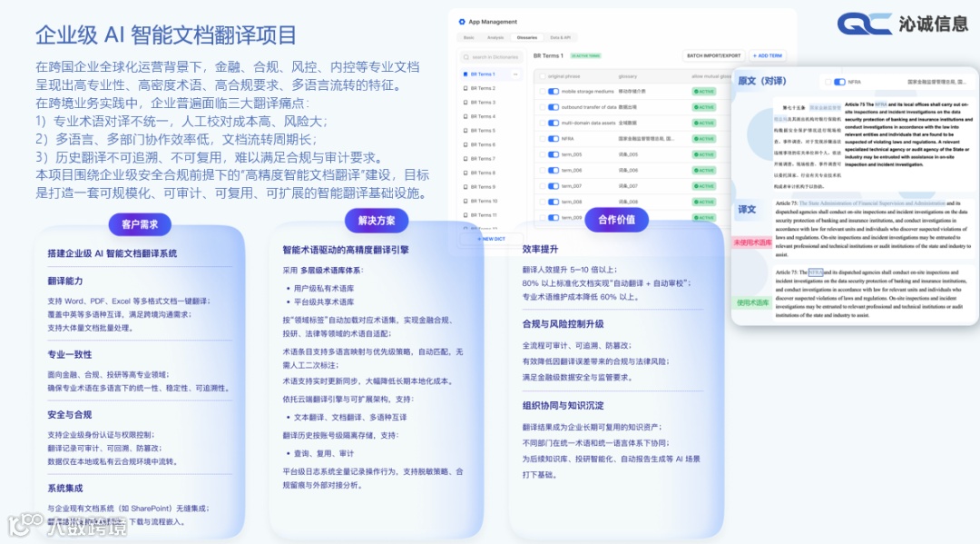Screen dimensions: 980x544
Task: Tick the select-all checkbox beside original phrase
Action: point(542,76)
